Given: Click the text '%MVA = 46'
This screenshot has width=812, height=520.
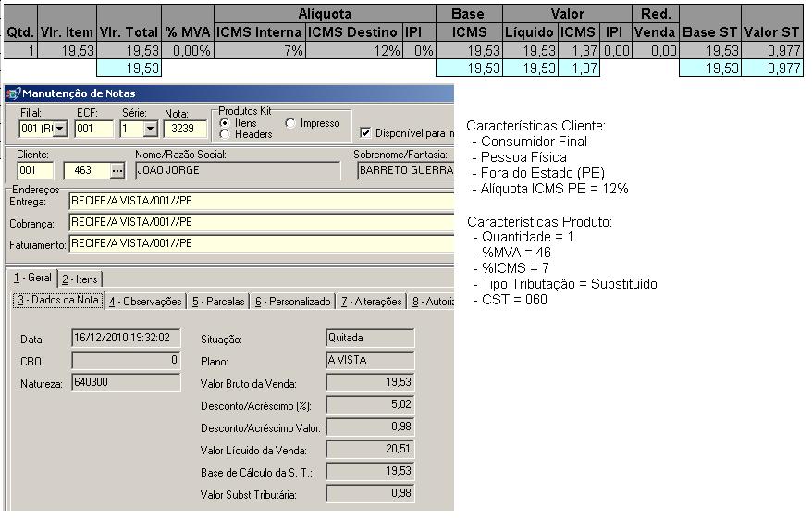Looking at the screenshot, I should 516,253.
